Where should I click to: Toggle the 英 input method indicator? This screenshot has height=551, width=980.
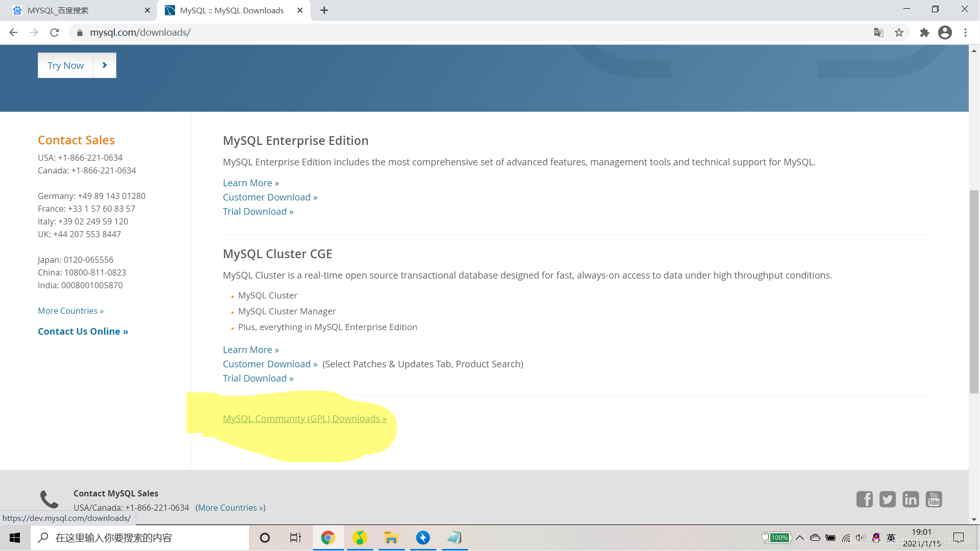(891, 538)
